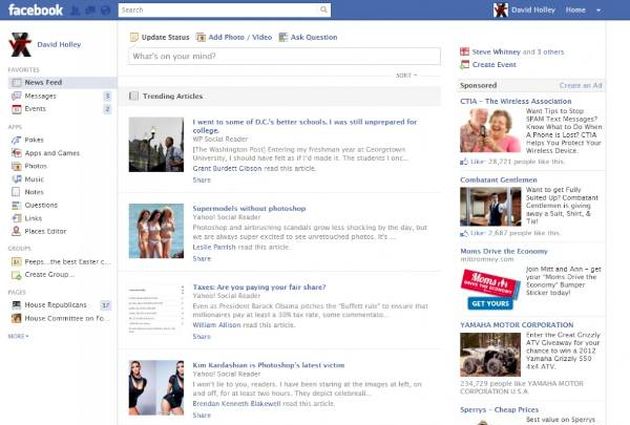Click the Facebook logo

pos(35,10)
